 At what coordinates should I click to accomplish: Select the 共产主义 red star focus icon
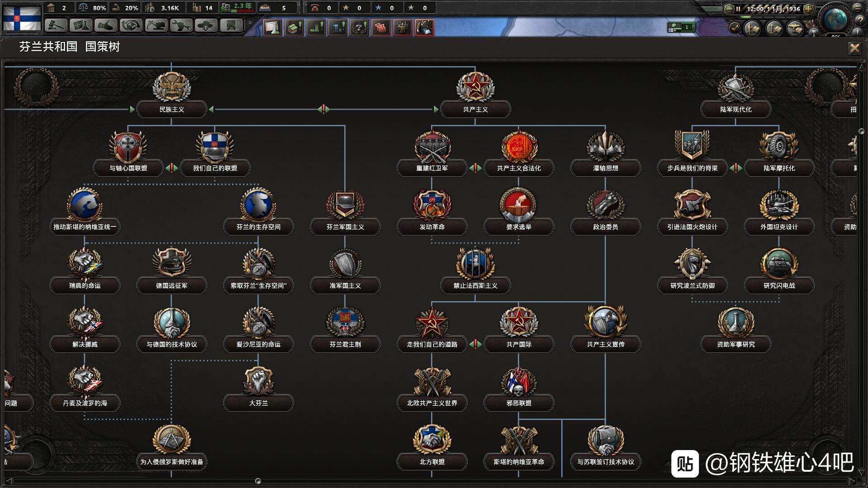pos(475,87)
